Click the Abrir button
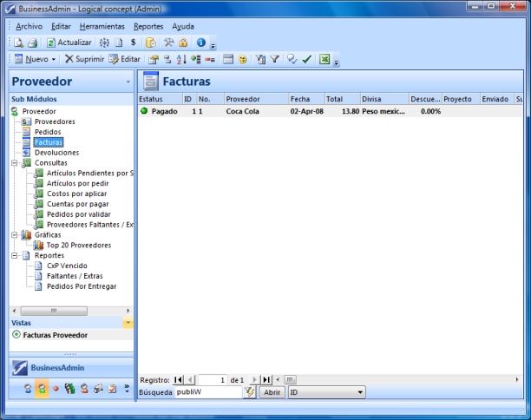531x420 pixels. tap(272, 392)
